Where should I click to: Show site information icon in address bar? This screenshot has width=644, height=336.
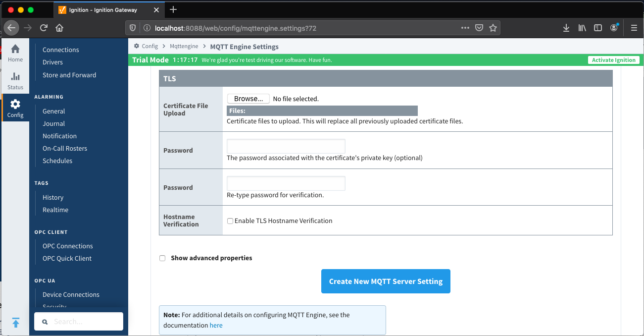click(x=147, y=28)
